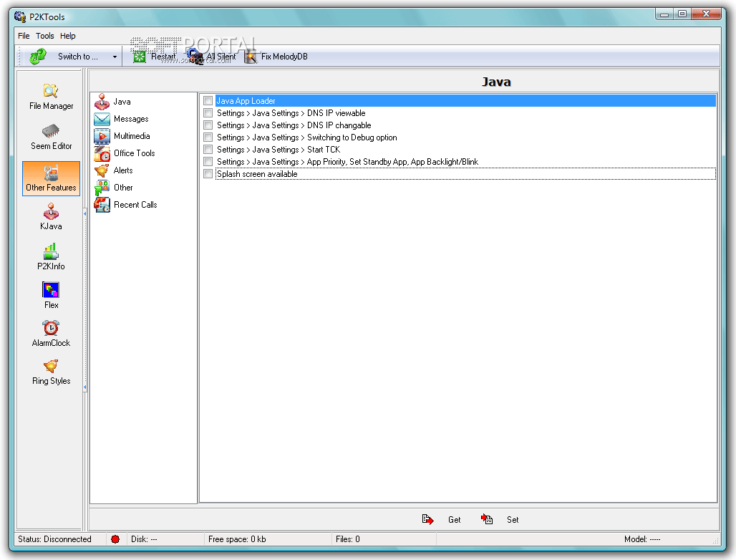Image resolution: width=736 pixels, height=560 pixels.
Task: Select 'Splash screen available' row text
Action: tap(257, 174)
